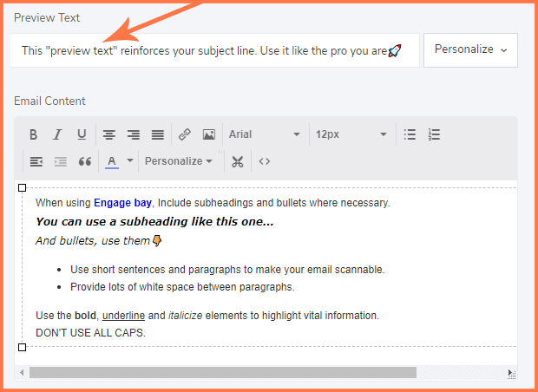Viewport: 538px width, 392px height.
Task: Open Preview Text Personalize dropdown
Action: (x=470, y=50)
